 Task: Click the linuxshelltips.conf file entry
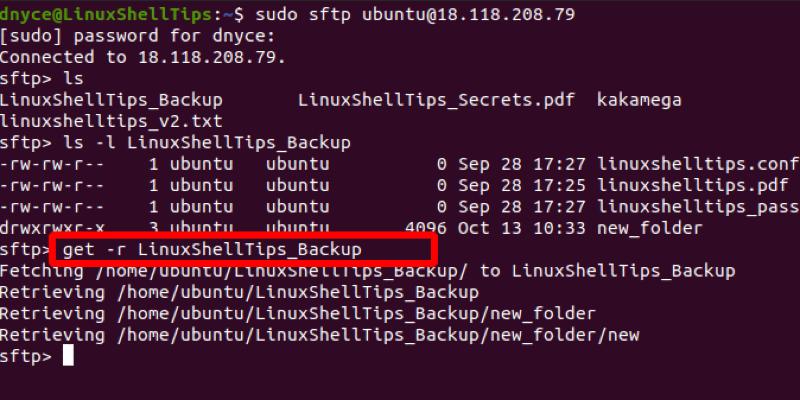(697, 164)
